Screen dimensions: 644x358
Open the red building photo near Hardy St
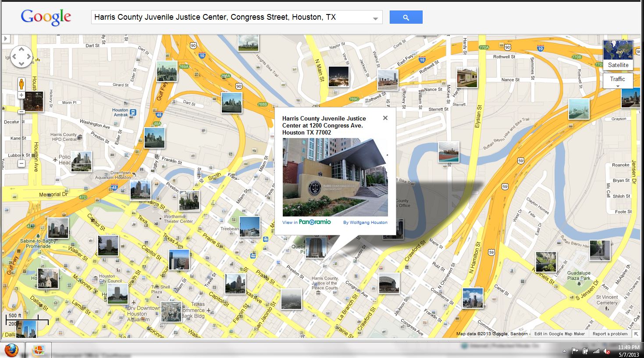coord(467,78)
